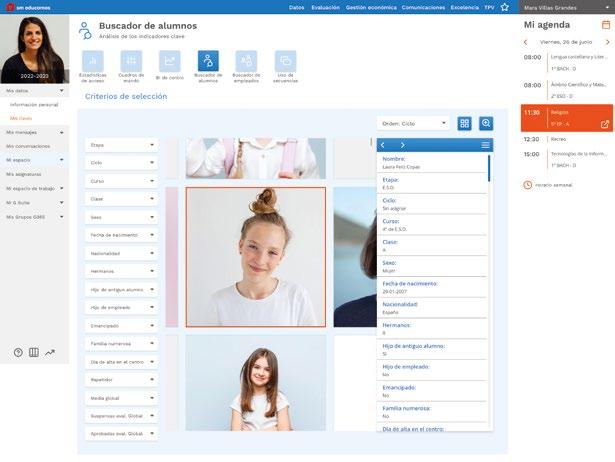
Task: Open the Clase filter dropdown
Action: 121,199
